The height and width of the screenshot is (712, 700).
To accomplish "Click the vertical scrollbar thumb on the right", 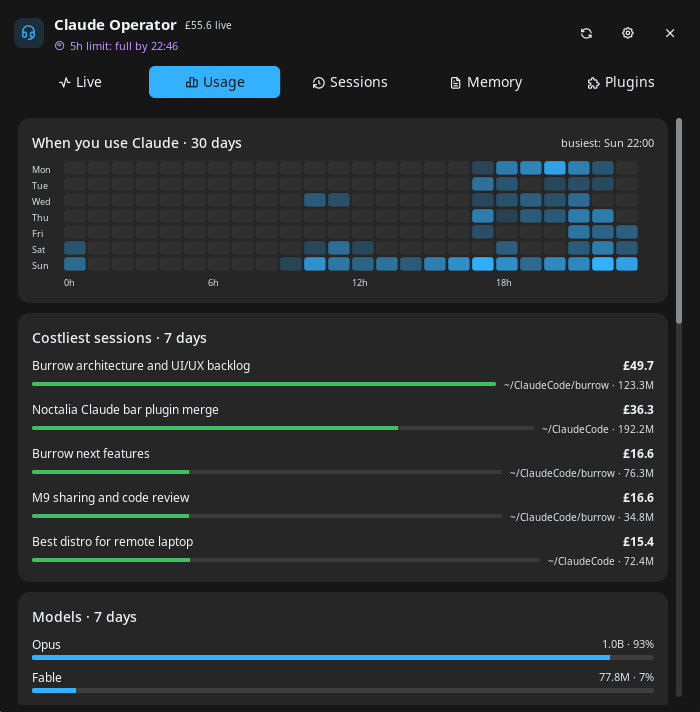I will [x=679, y=221].
